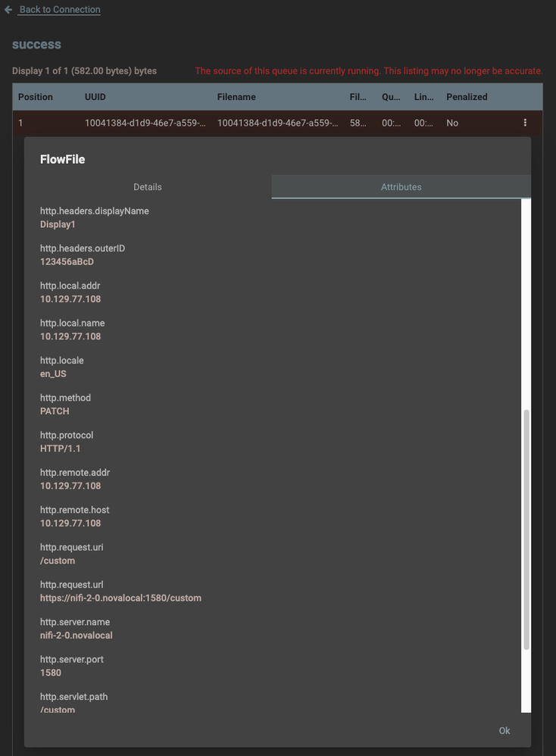Select the Attributes tab

tap(401, 187)
